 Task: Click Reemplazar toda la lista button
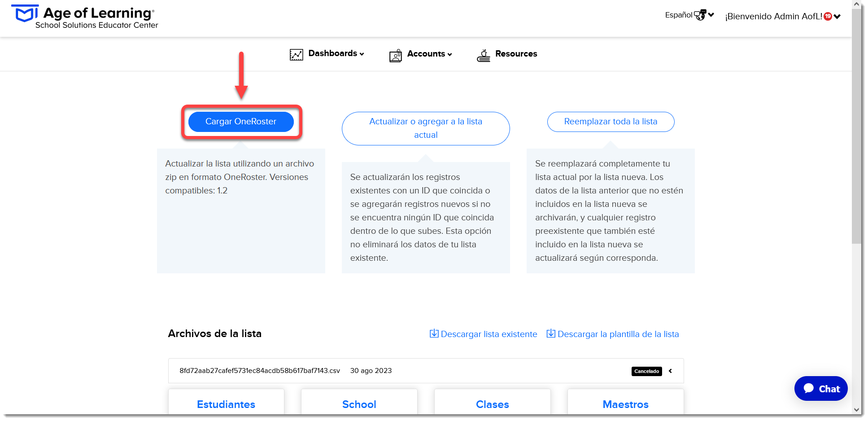(x=611, y=122)
